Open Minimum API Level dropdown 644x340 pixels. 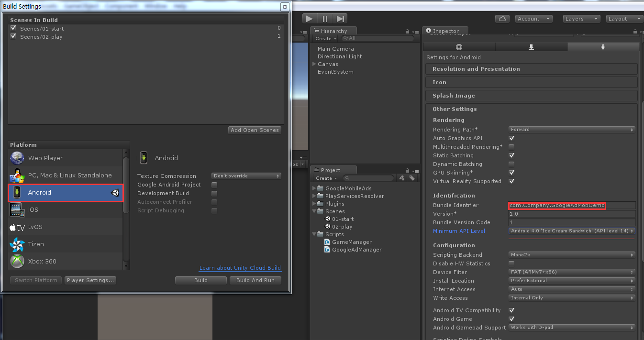[x=572, y=231]
